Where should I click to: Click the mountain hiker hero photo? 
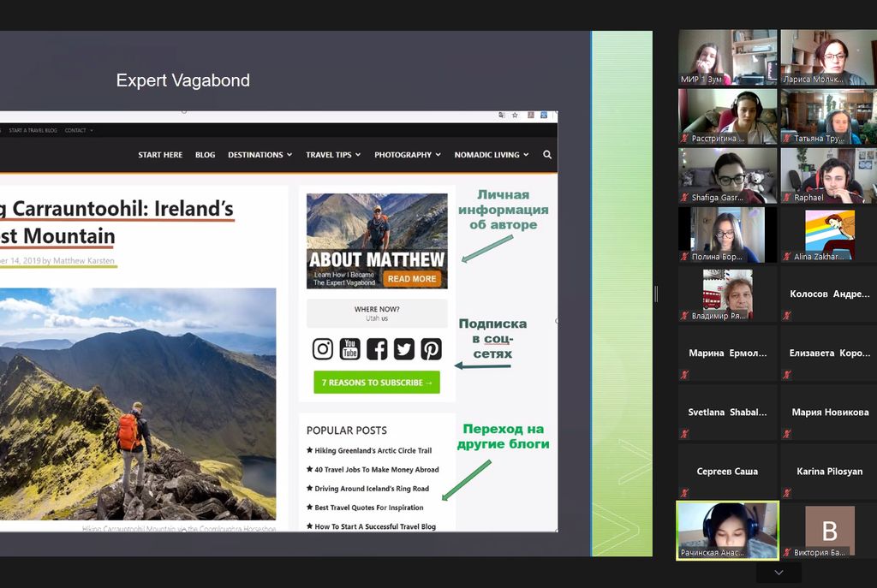click(x=138, y=404)
